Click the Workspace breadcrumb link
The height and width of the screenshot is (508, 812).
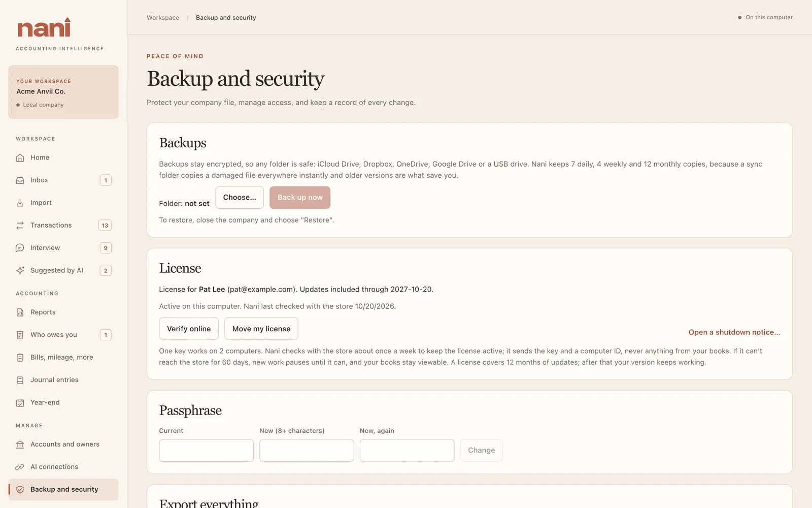click(163, 18)
